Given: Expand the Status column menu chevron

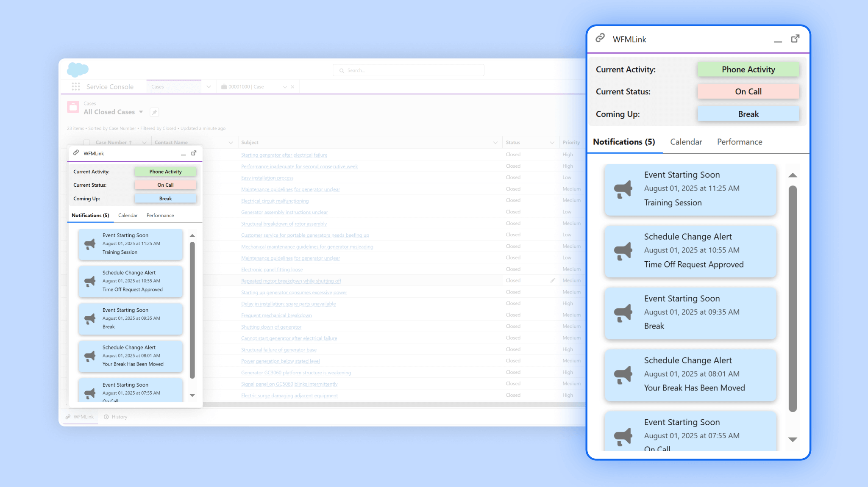Looking at the screenshot, I should (x=552, y=143).
